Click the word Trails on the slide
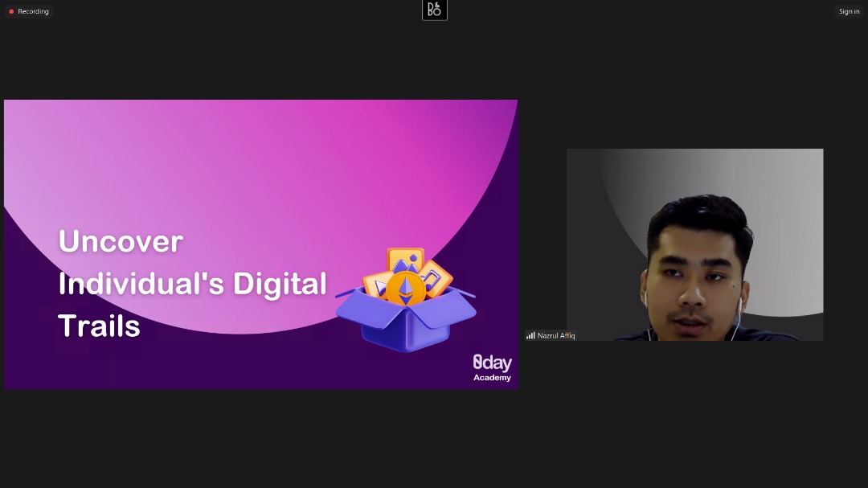This screenshot has height=488, width=868. click(x=99, y=326)
